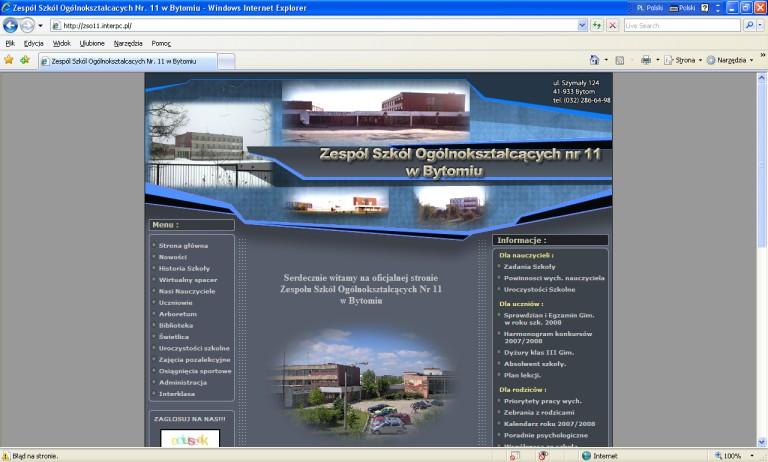Screen dimensions: 768x462
Task: Open Zebrania z rodzicami link
Action: coord(539,413)
